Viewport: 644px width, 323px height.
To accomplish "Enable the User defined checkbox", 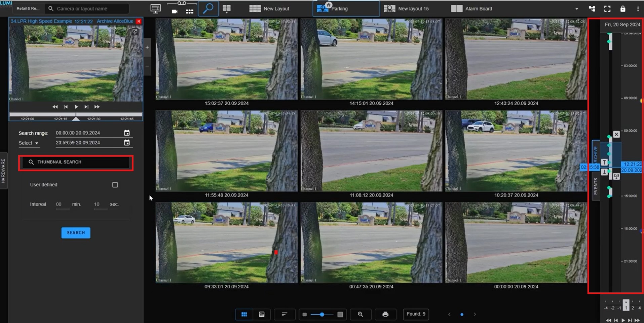I will 115,185.
